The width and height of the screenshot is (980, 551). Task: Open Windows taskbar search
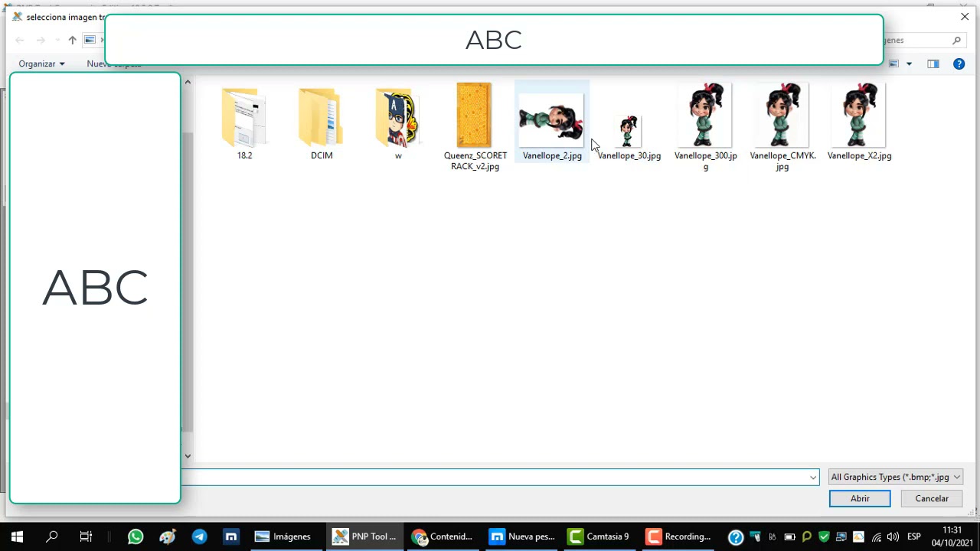52,536
